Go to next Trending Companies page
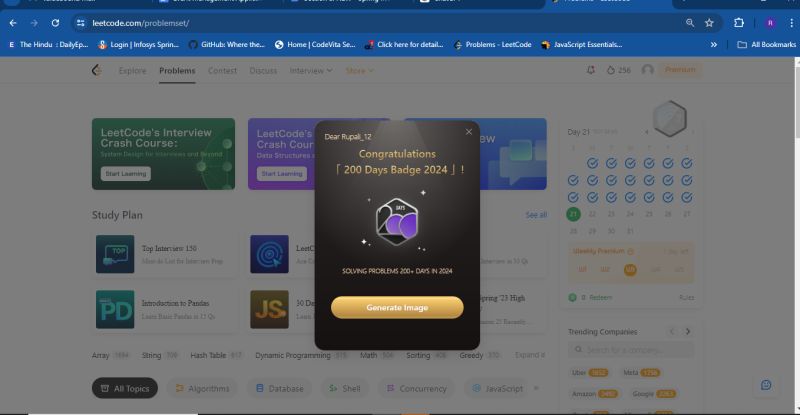 tap(688, 331)
